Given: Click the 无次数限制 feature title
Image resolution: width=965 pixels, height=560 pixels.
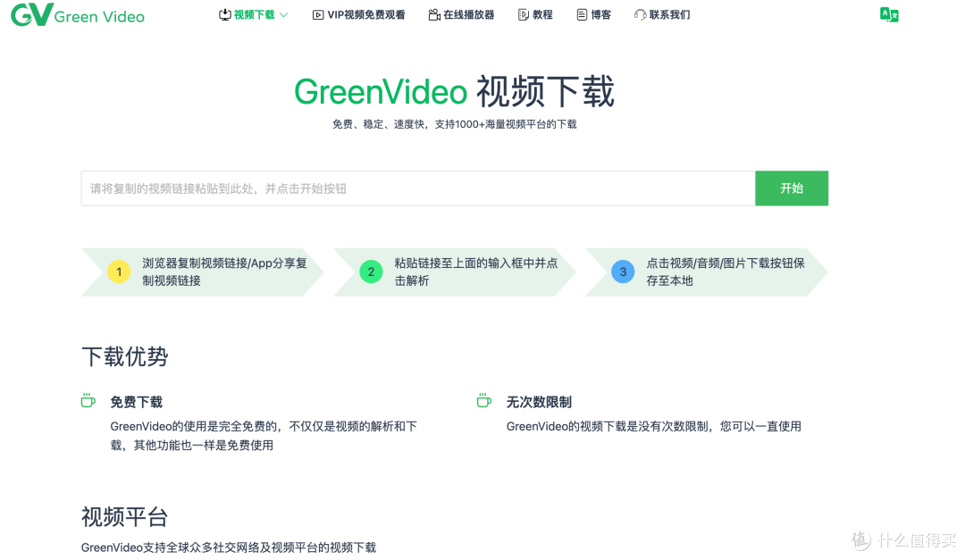Looking at the screenshot, I should tap(539, 403).
